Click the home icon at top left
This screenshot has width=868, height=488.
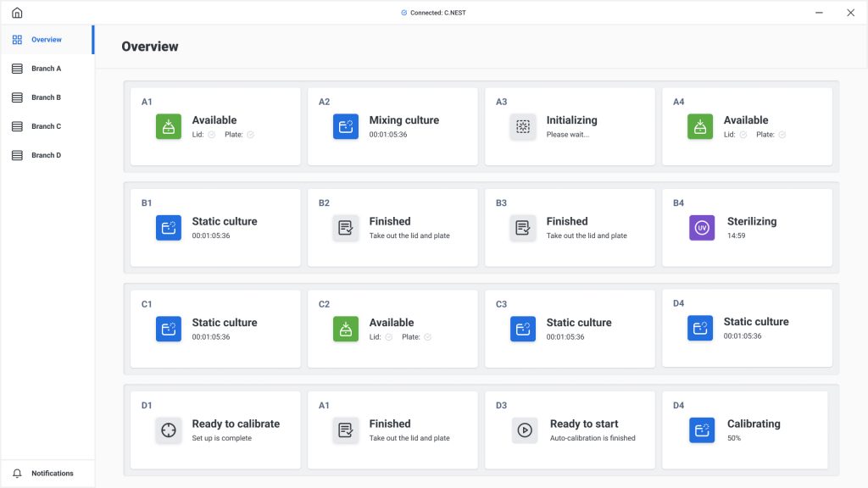[x=17, y=12]
